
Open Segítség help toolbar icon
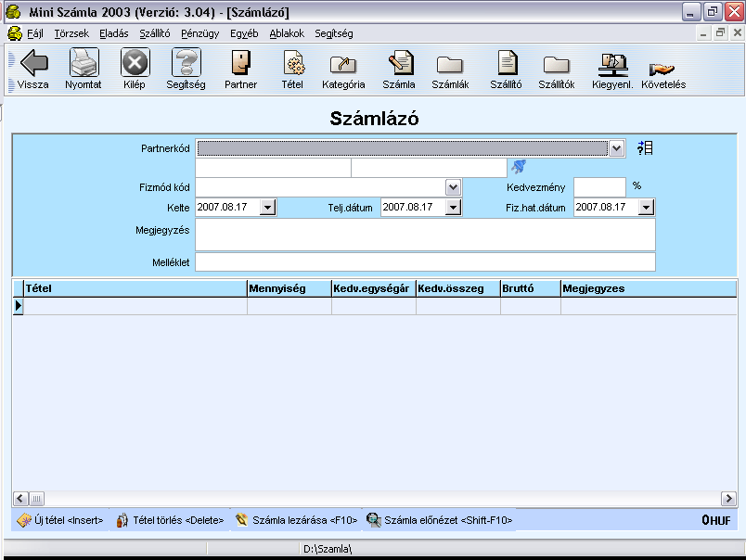pyautogui.click(x=186, y=62)
